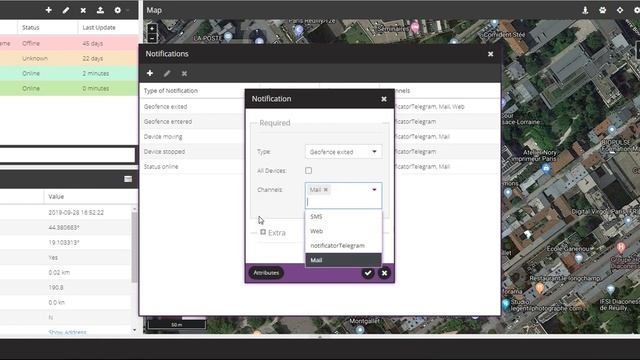Remove the Mail tag from Channels

(x=326, y=189)
